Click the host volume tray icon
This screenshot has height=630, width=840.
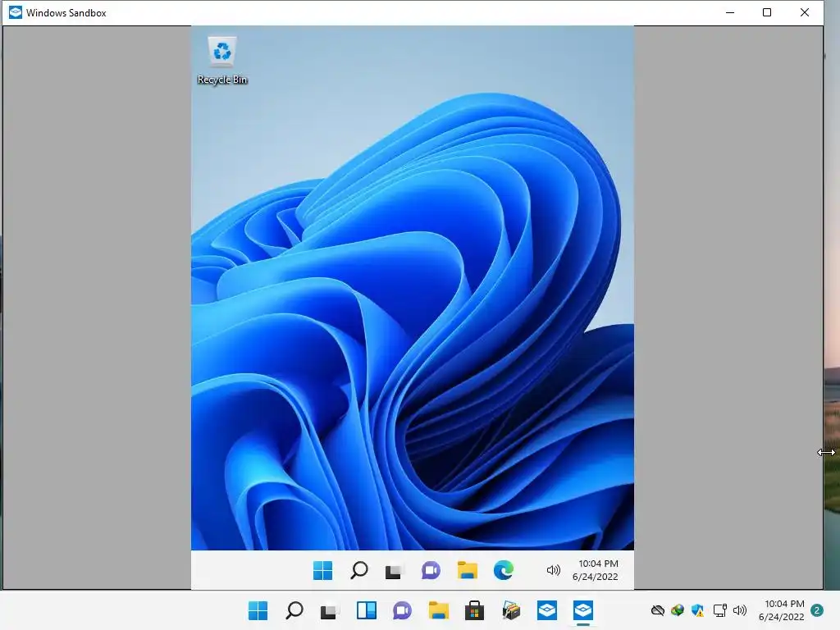(x=740, y=610)
